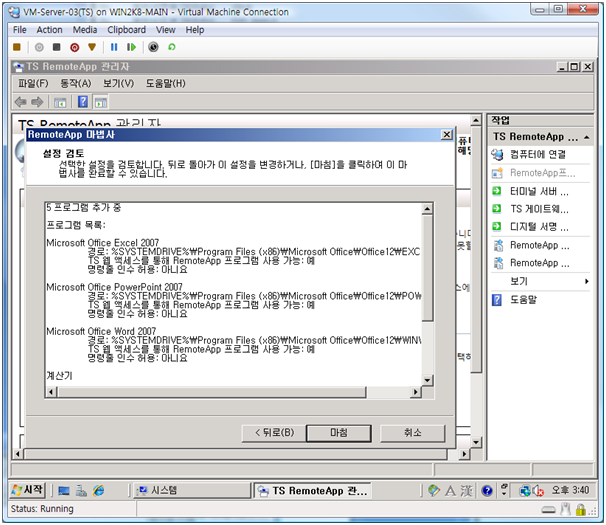Click 터미널 서버 action item
606x525 pixels.
539,191
